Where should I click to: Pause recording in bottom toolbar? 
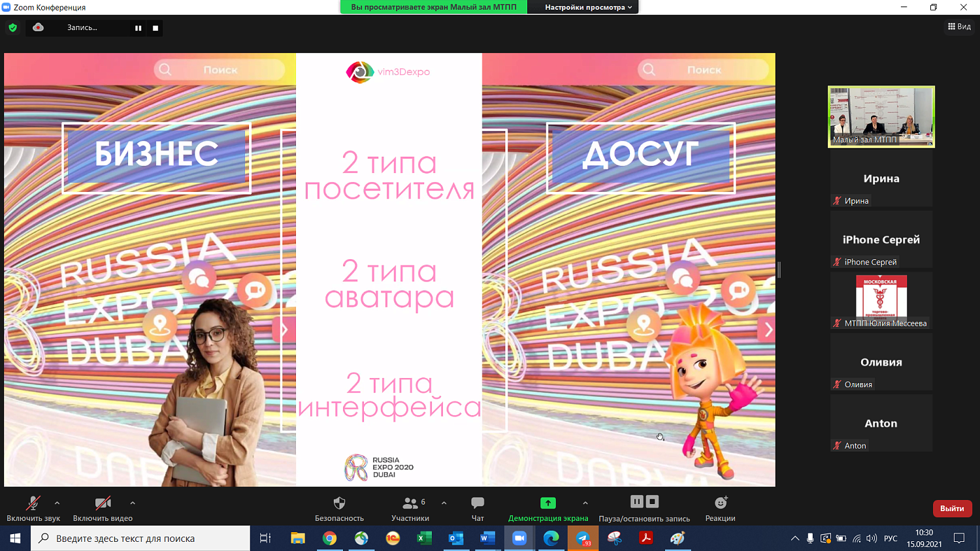[x=637, y=501]
